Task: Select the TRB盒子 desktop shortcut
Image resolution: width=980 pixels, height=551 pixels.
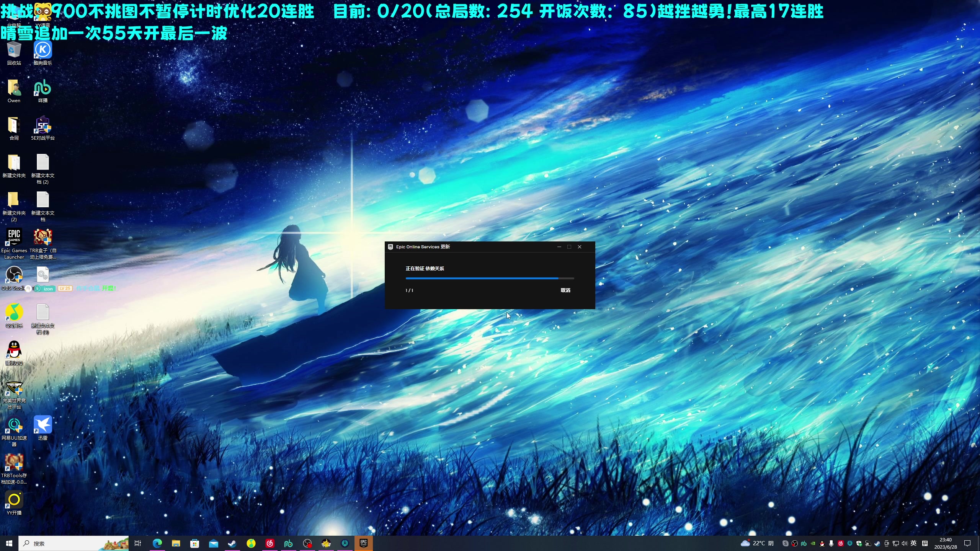Action: (x=42, y=244)
